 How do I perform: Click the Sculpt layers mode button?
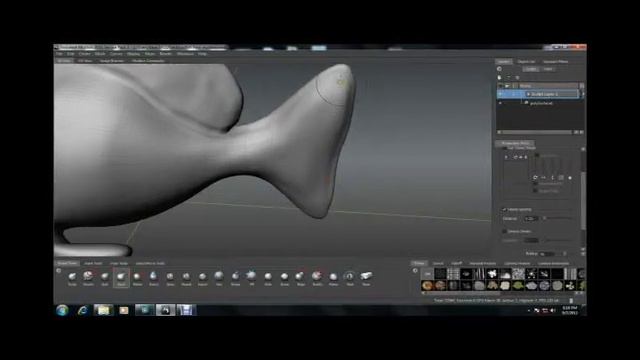coord(531,69)
